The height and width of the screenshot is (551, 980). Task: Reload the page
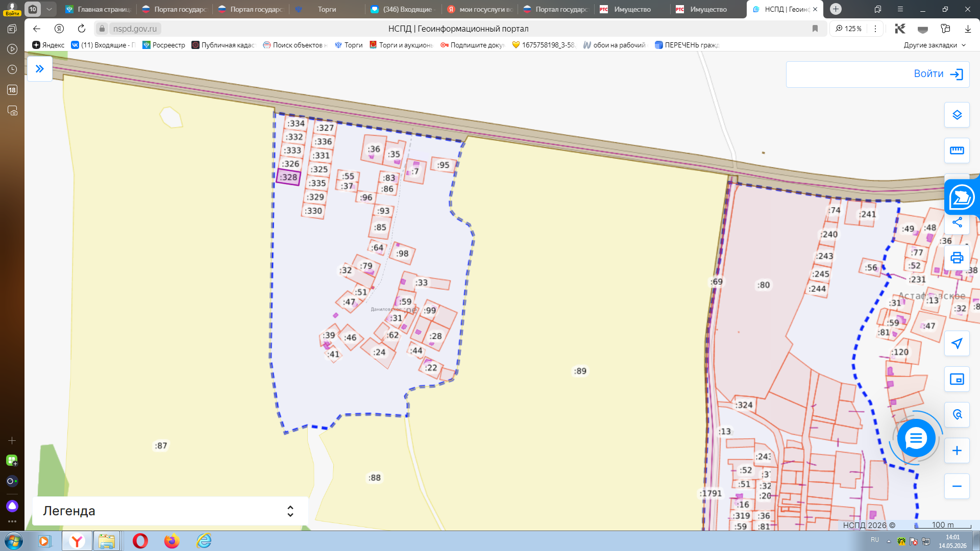[82, 29]
